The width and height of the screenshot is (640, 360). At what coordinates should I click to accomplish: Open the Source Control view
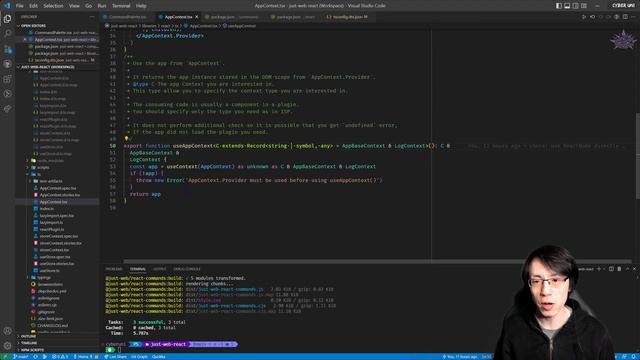[x=7, y=49]
